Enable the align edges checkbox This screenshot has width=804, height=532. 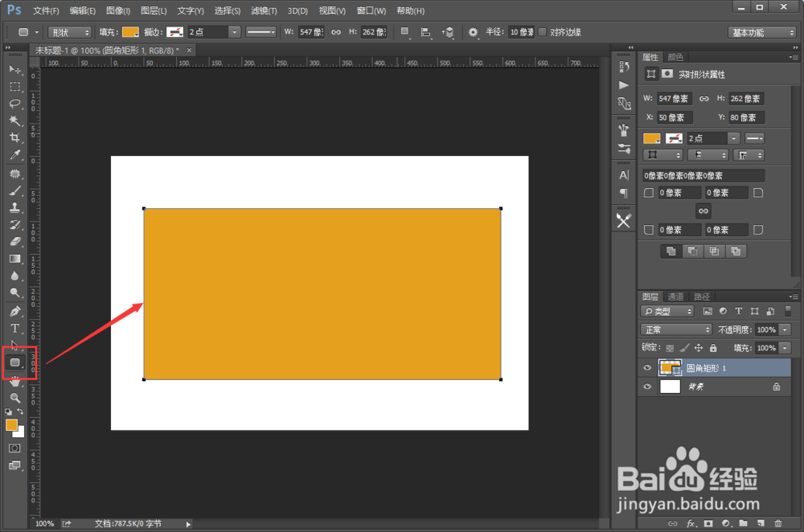543,32
